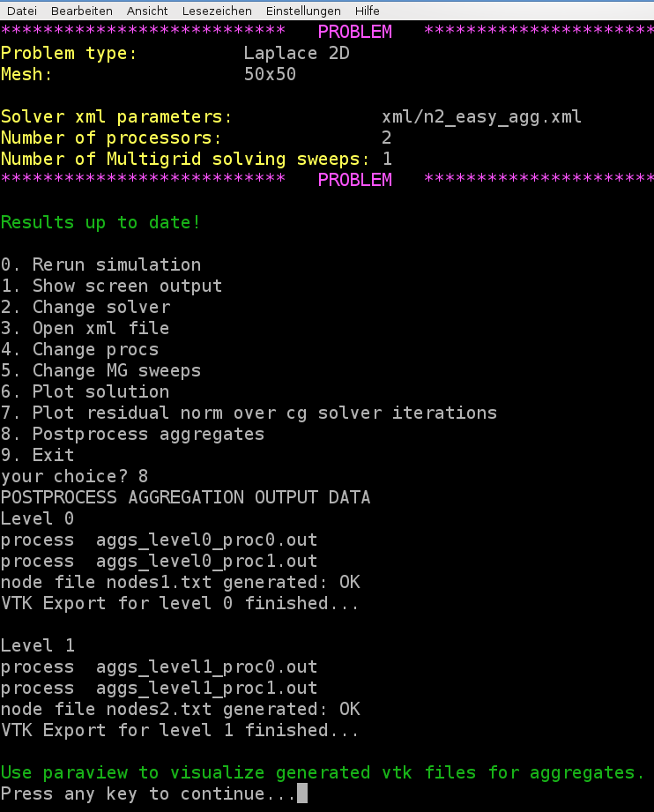Click the '8. Postprocess aggregates' line
This screenshot has width=654, height=812.
[132, 434]
